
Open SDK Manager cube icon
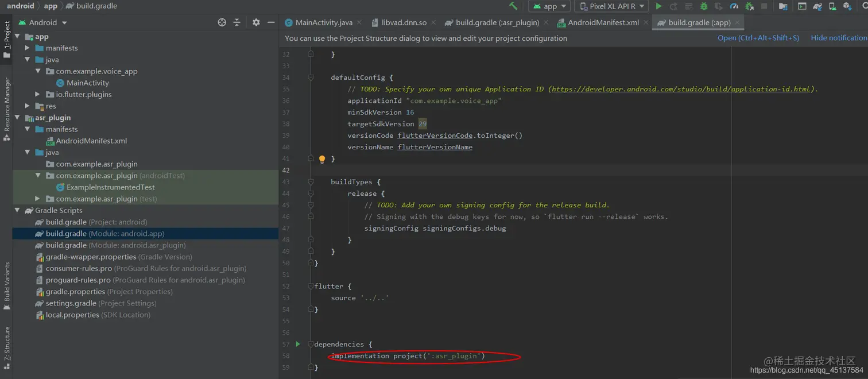847,6
